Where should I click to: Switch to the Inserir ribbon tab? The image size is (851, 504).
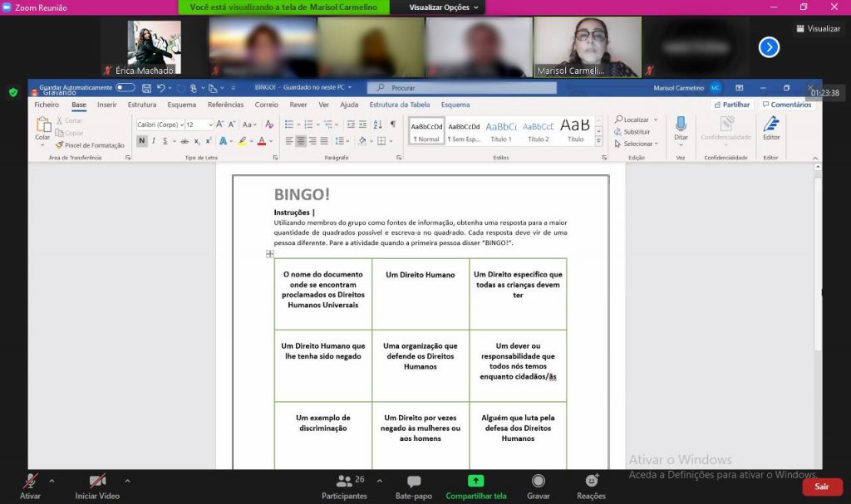point(106,105)
